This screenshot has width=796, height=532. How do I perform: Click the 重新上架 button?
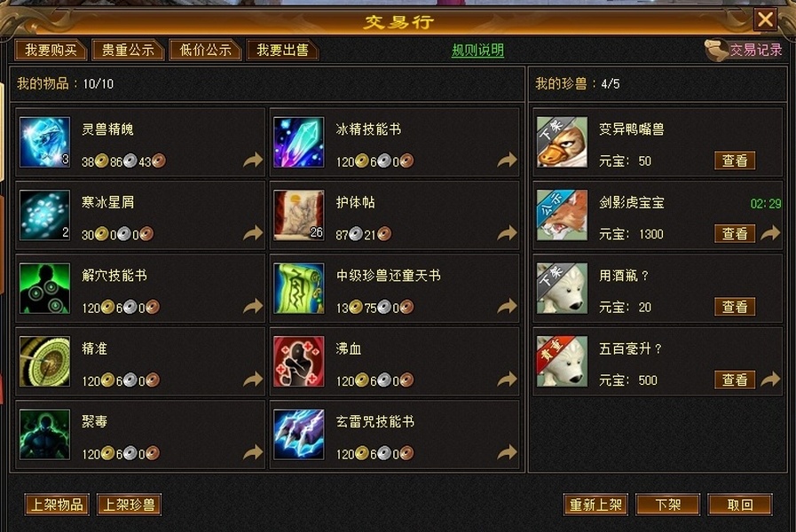(x=595, y=505)
